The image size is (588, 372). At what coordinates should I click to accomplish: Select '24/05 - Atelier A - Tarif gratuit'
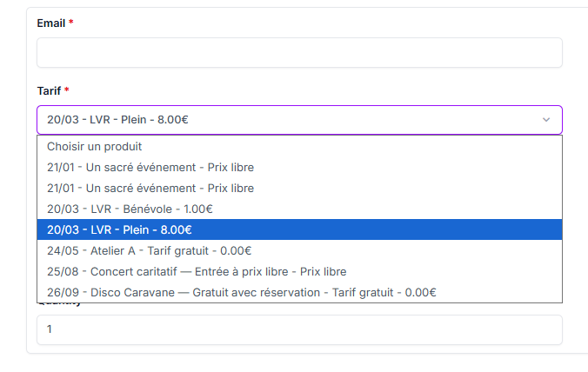coord(144,251)
